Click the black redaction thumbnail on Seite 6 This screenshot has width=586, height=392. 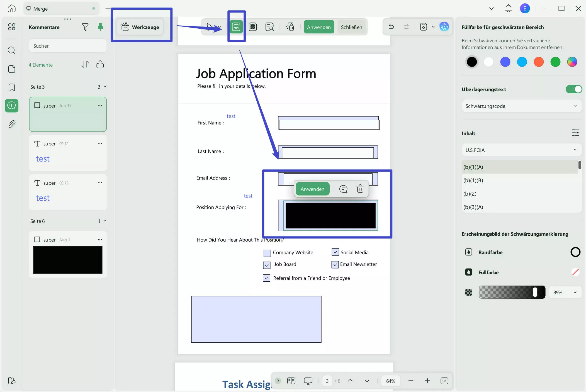[x=67, y=260]
